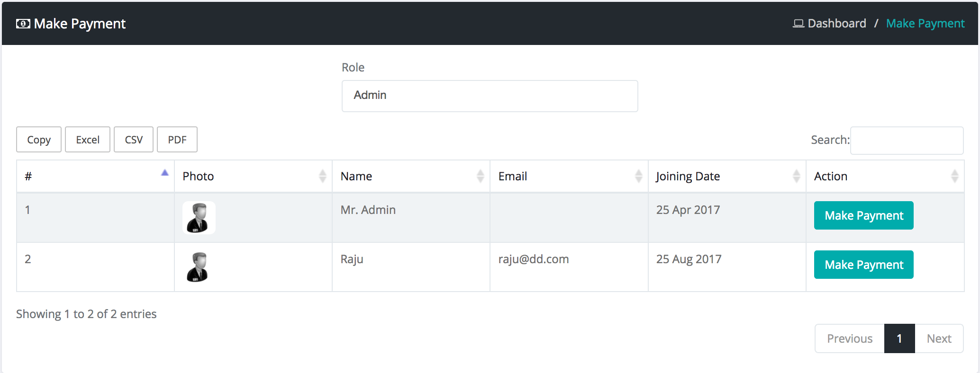
Task: Click Raju's profile photo
Action: pos(198,267)
